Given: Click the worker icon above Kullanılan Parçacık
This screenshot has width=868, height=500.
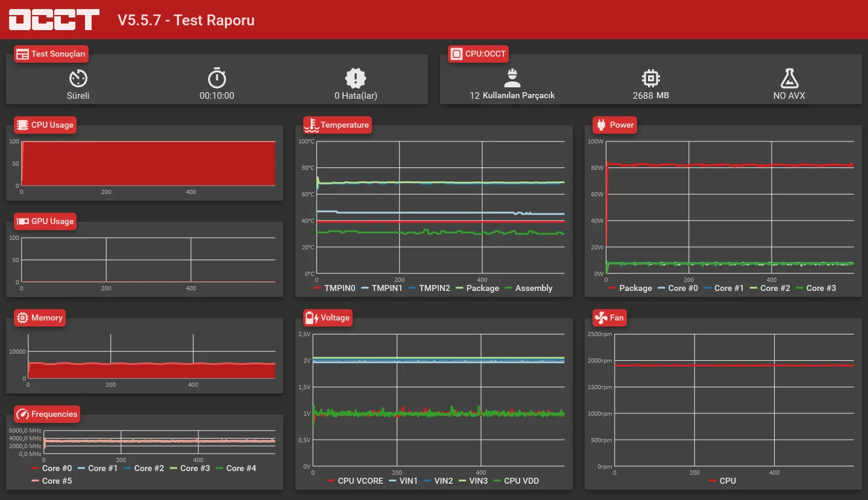Looking at the screenshot, I should 512,78.
